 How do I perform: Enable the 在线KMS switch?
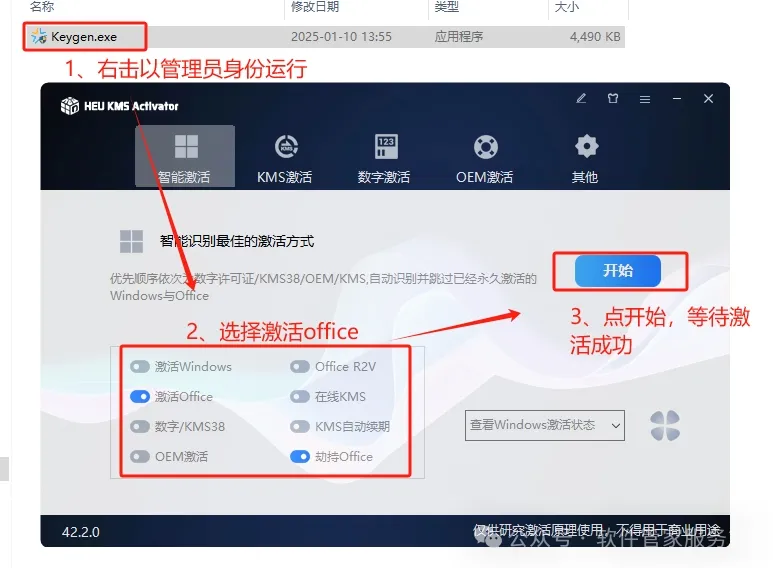click(x=300, y=397)
